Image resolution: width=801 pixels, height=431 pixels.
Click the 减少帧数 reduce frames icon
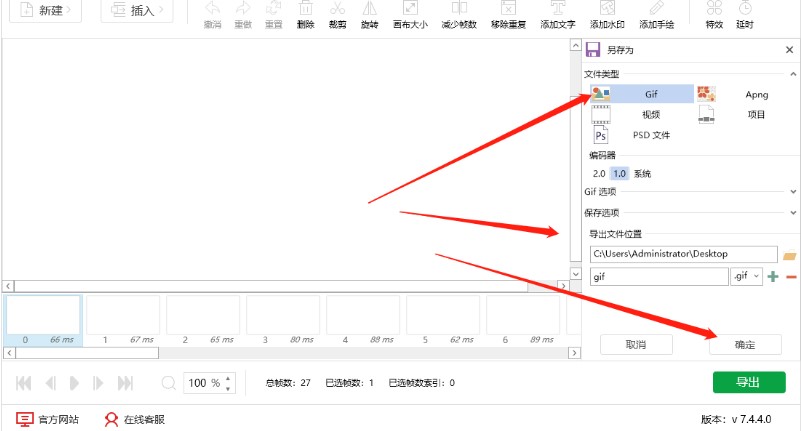(459, 8)
